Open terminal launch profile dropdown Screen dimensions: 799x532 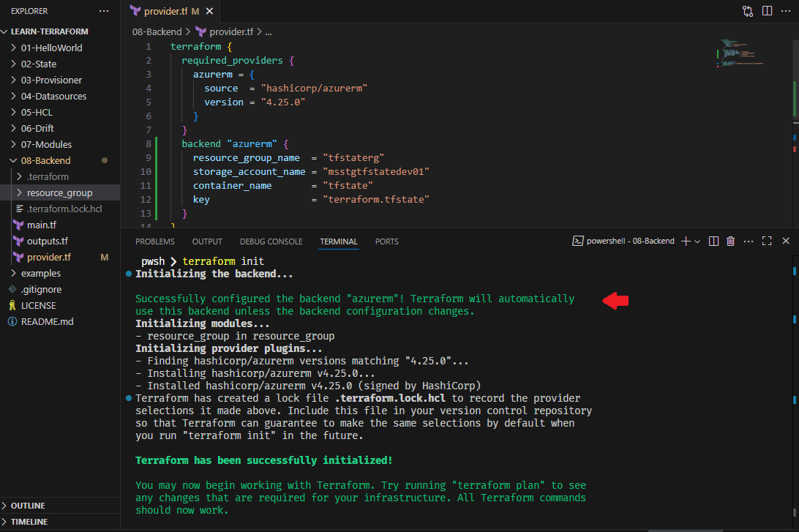tap(697, 241)
